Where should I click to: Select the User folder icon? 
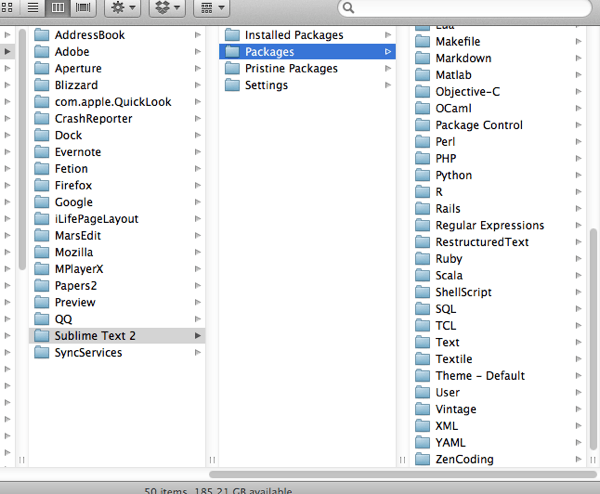422,392
